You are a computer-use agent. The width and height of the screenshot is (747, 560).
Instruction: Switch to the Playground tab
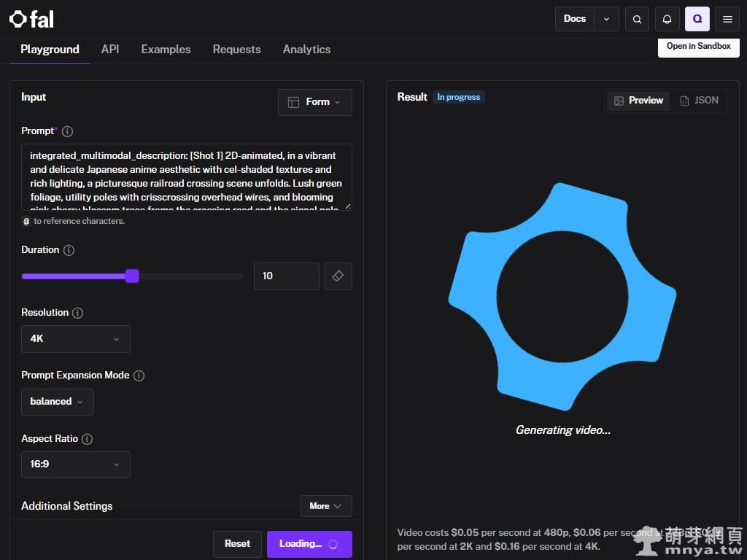coord(50,50)
